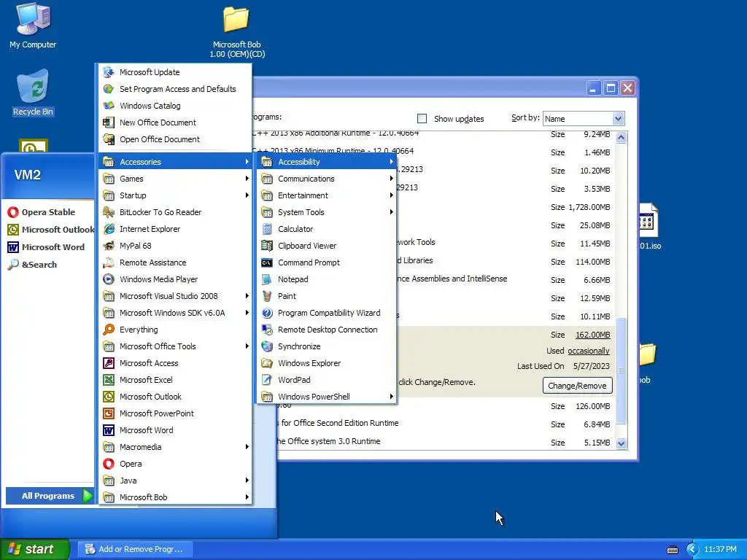Open the Windows Catalog icon
The width and height of the screenshot is (747, 560).
pos(109,106)
